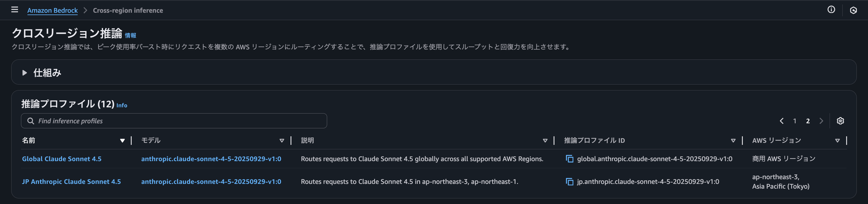
Task: Go to results page 2
Action: tap(808, 121)
